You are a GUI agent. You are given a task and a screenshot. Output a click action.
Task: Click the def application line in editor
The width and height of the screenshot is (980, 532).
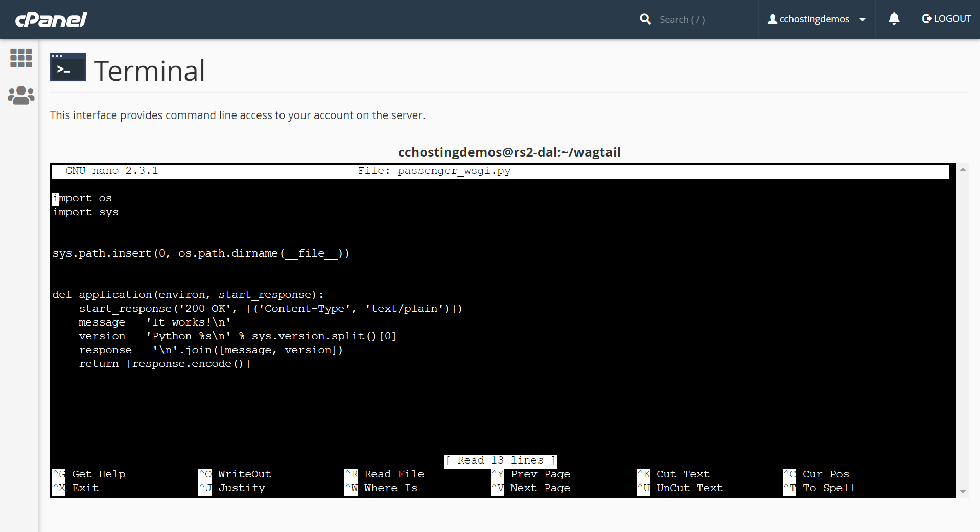(188, 295)
